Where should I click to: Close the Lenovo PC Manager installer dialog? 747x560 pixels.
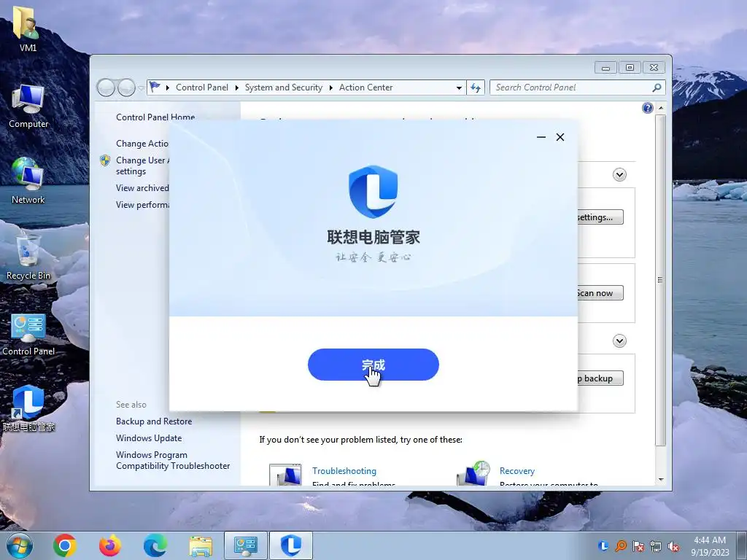(560, 137)
